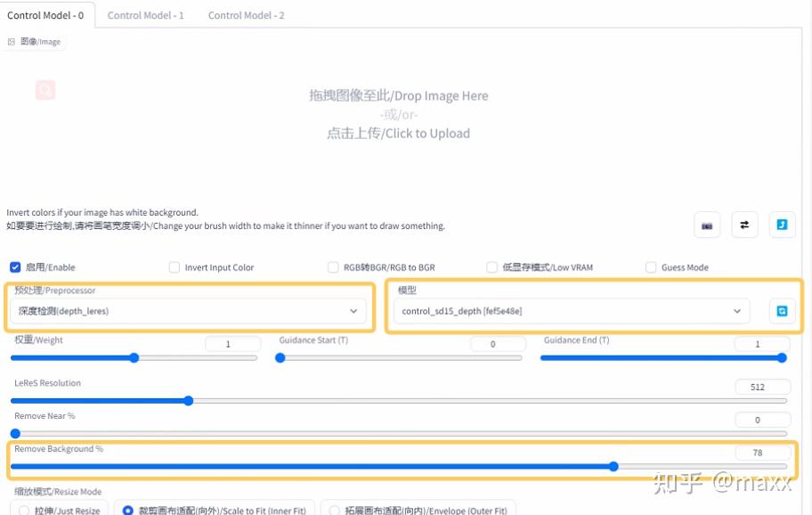The height and width of the screenshot is (515, 812).
Task: Click the blue send arrow icon
Action: pos(782,225)
